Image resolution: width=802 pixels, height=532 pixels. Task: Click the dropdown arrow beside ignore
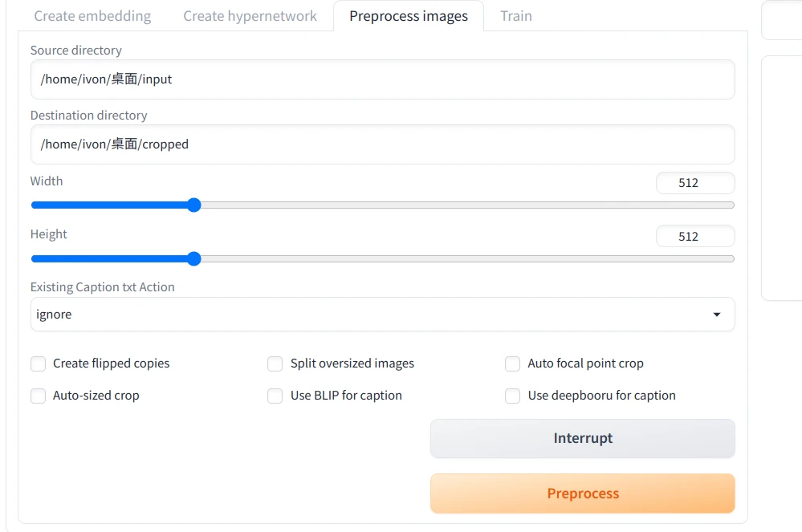(x=717, y=315)
